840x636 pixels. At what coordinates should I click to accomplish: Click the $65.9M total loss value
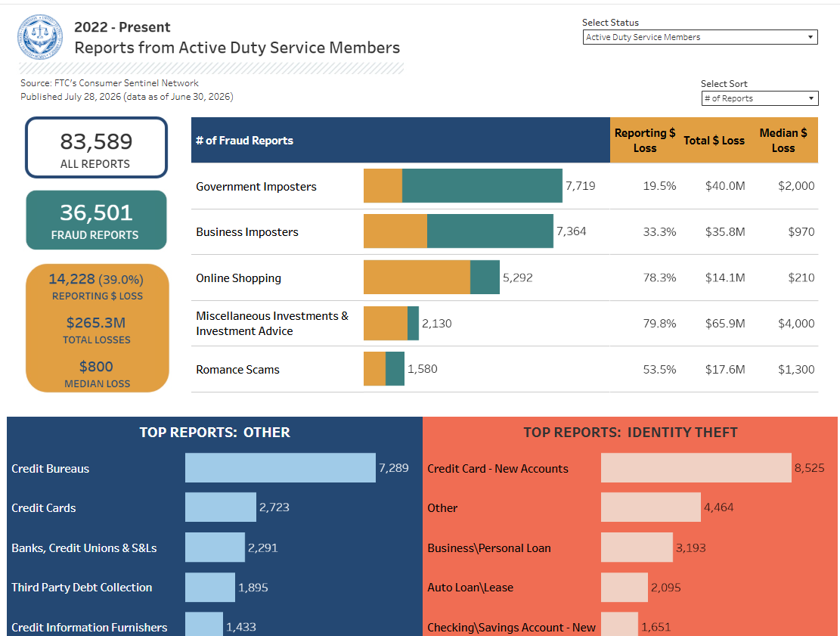tap(725, 324)
